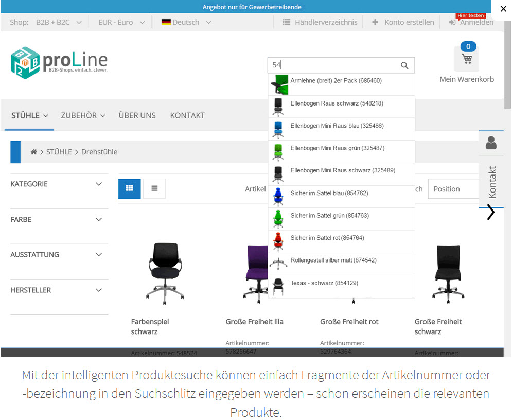The image size is (512, 420).
Task: Switch to list view
Action: (x=154, y=188)
